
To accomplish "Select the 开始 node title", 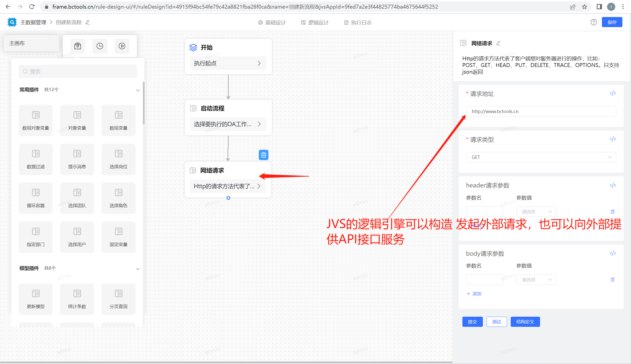I will [206, 48].
